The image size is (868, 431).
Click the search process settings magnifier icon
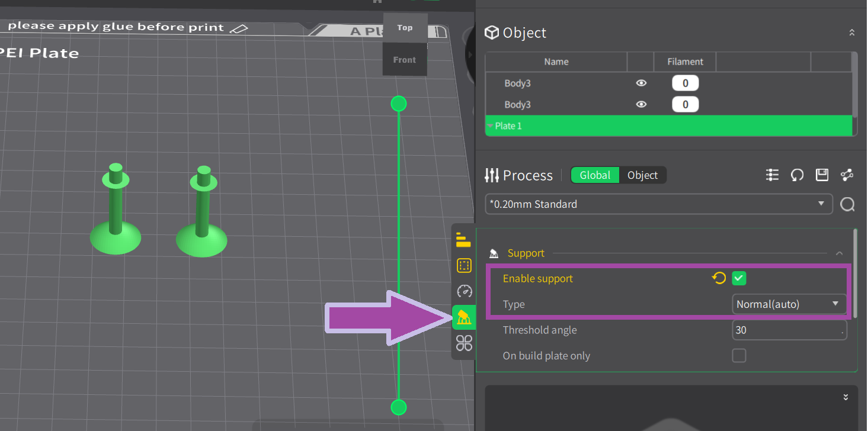coord(847,204)
